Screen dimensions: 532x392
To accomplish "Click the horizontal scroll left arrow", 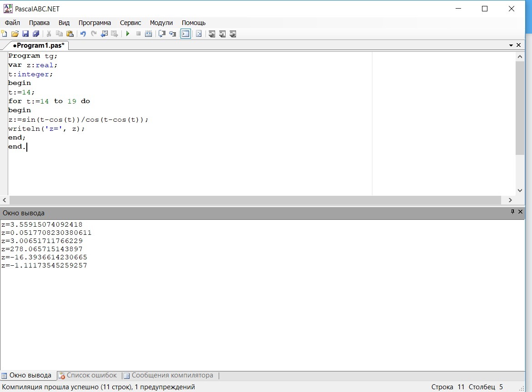I will click(x=5, y=200).
